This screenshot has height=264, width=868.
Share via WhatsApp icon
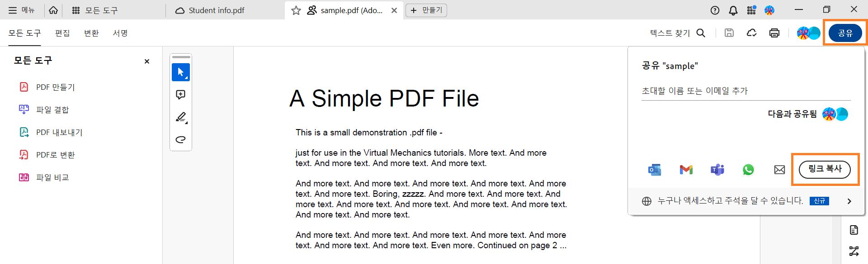pyautogui.click(x=748, y=170)
